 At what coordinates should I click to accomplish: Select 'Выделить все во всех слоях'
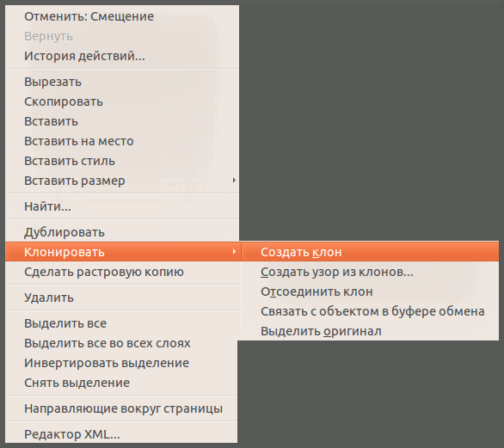(x=122, y=343)
